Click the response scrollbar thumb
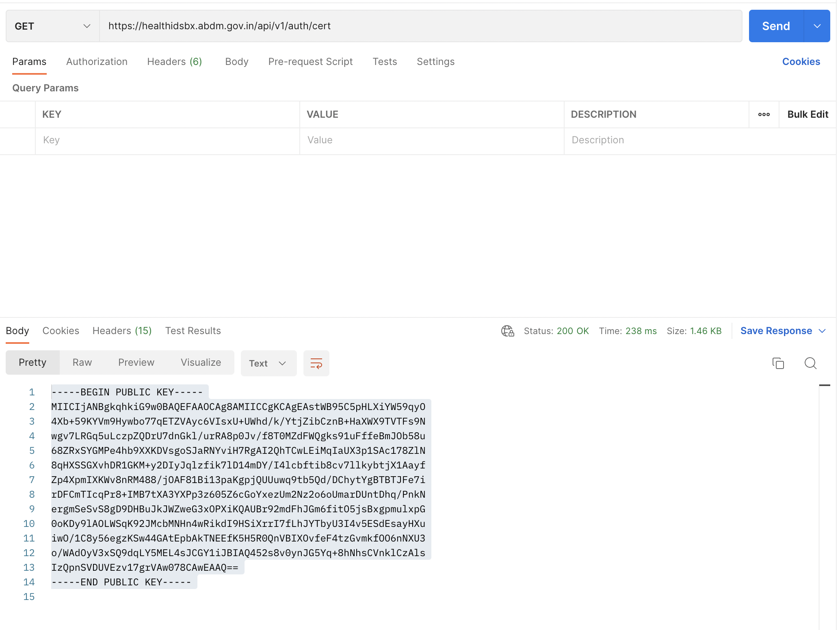This screenshot has width=840, height=630. click(825, 385)
